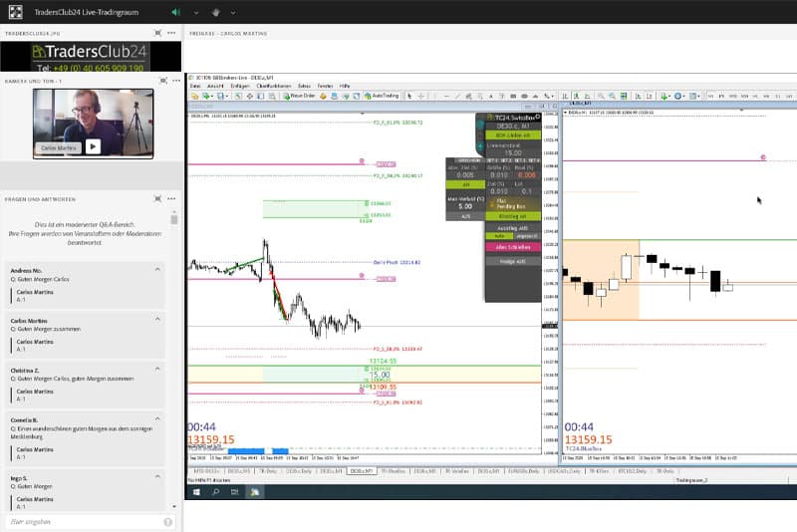This screenshot has height=532, width=797.
Task: Collapse the question from Ingo S.
Action: [x=157, y=476]
